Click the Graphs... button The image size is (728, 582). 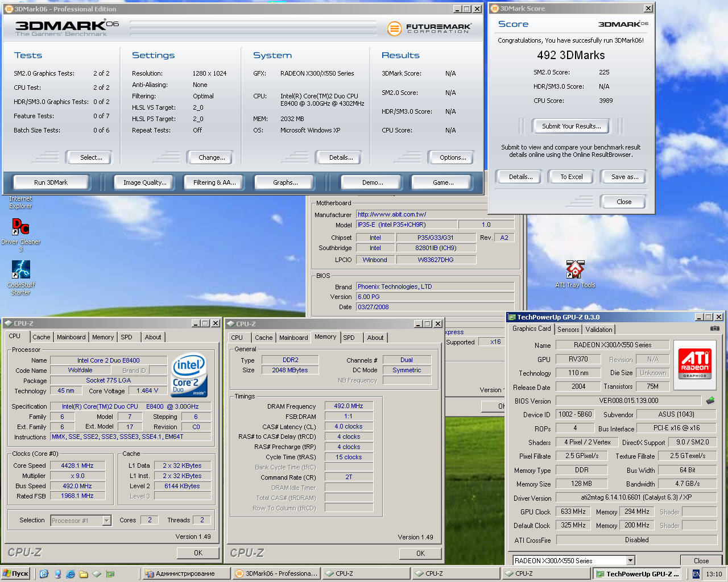pos(286,182)
